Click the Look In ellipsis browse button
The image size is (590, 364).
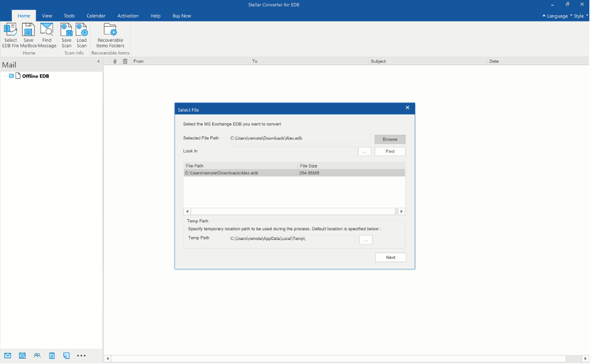click(364, 151)
